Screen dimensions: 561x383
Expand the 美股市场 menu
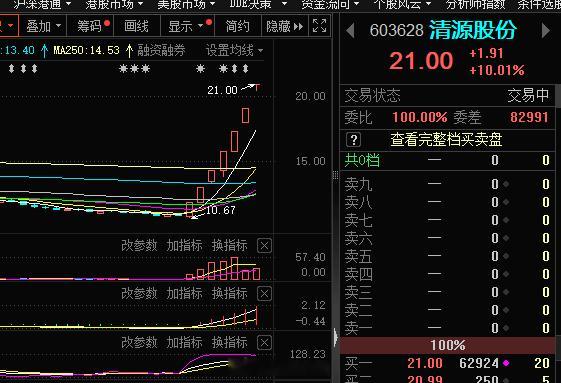point(186,4)
